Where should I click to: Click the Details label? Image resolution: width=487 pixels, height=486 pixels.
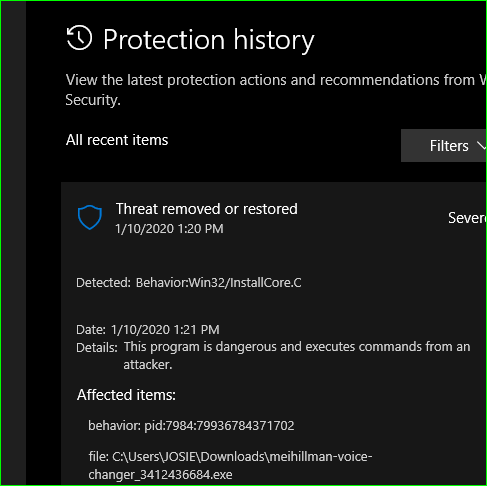97,348
